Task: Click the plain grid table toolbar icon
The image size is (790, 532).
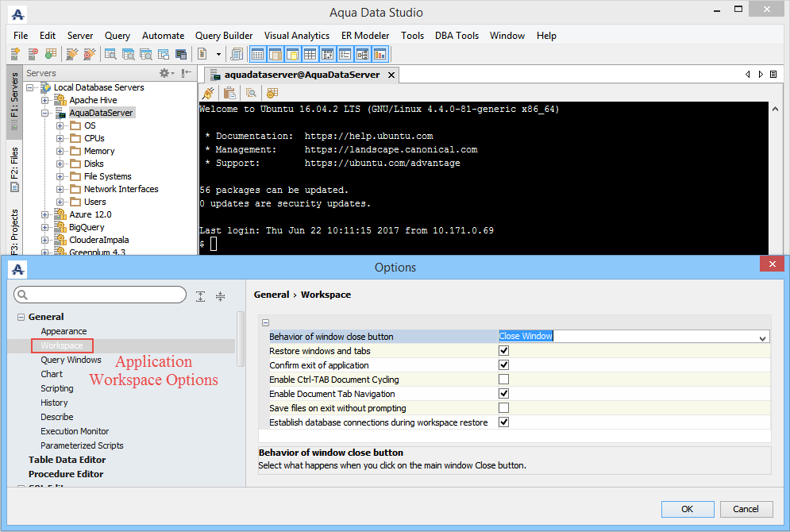Action: 310,54
